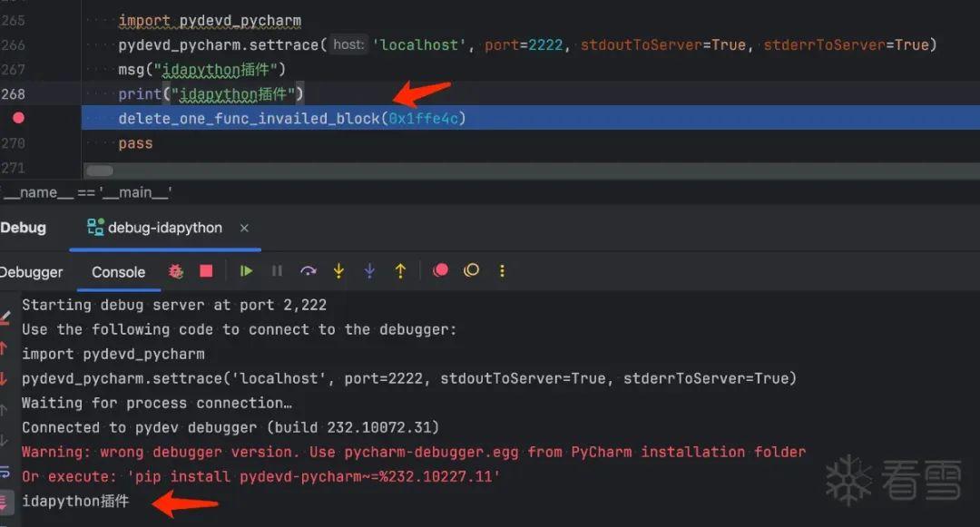The width and height of the screenshot is (980, 527).
Task: Toggle the breakpoint on the delete_one_func line
Action: [x=16, y=118]
